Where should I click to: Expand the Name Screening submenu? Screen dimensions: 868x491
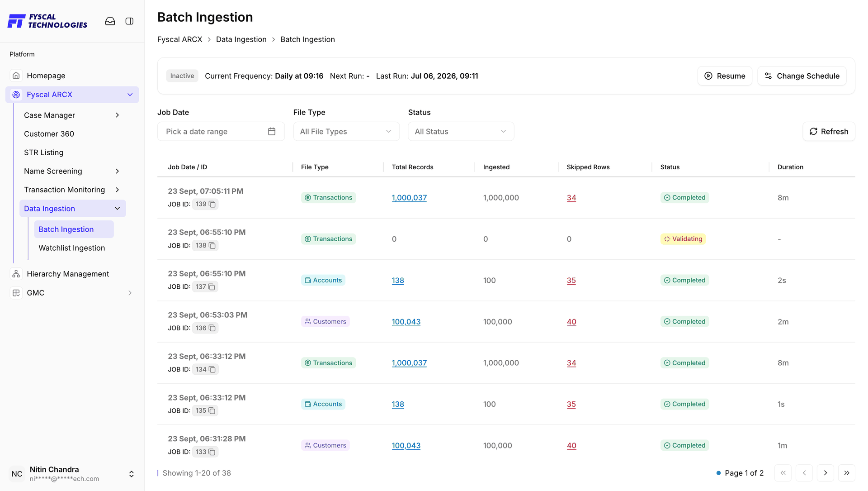tap(117, 171)
